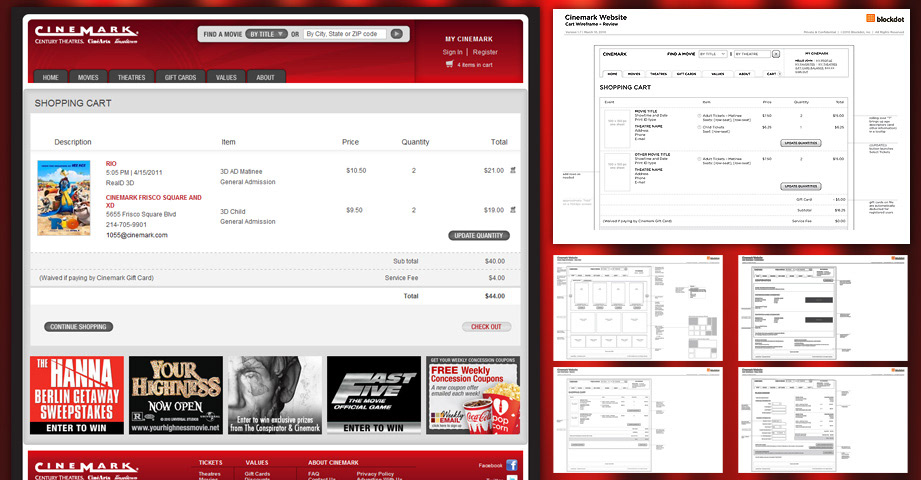921x480 pixels.
Task: Click the Facebook text link in the footer
Action: 490,465
